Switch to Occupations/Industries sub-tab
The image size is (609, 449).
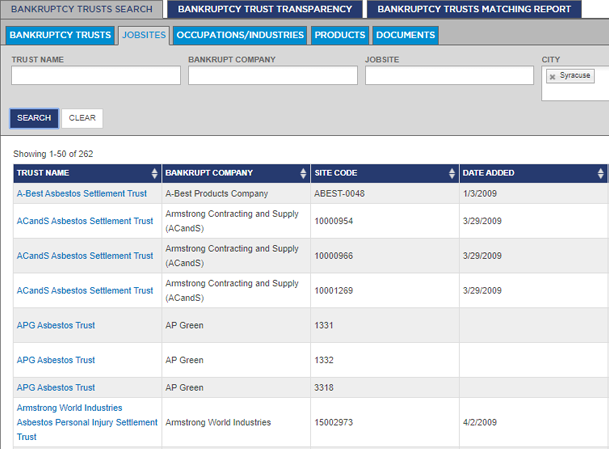(240, 35)
